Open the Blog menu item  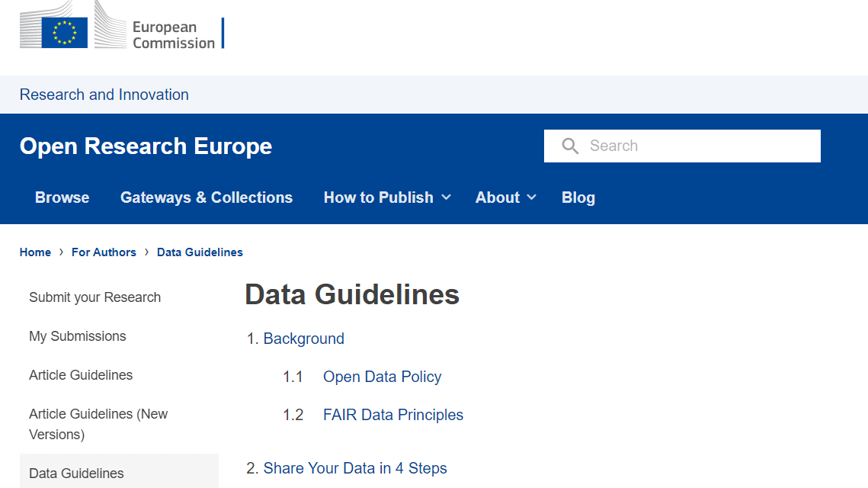tap(578, 197)
